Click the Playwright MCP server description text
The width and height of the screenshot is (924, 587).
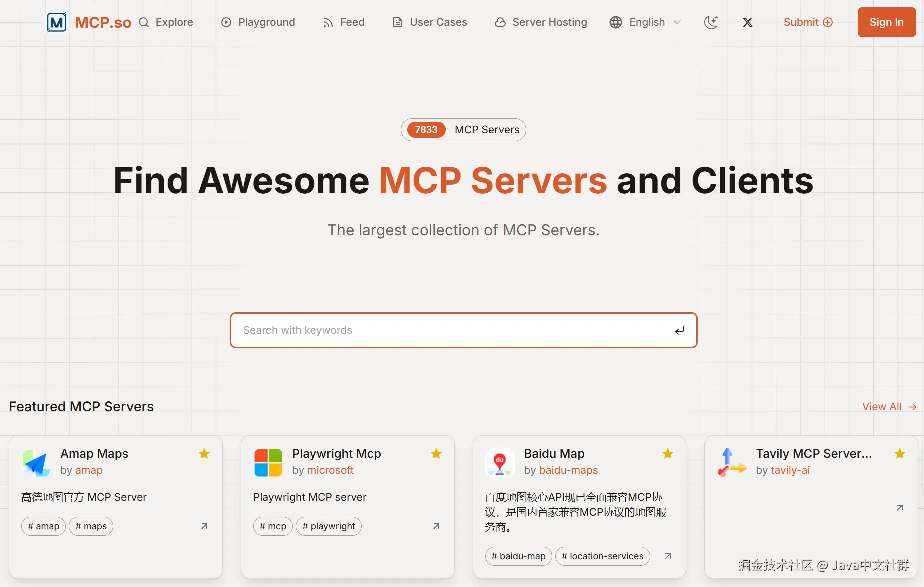[x=310, y=497]
